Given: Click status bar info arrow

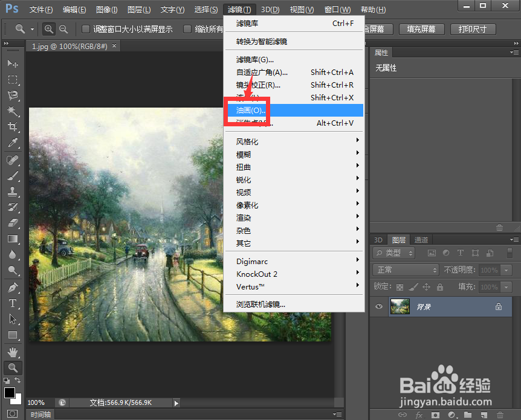Looking at the screenshot, I should [x=176, y=403].
